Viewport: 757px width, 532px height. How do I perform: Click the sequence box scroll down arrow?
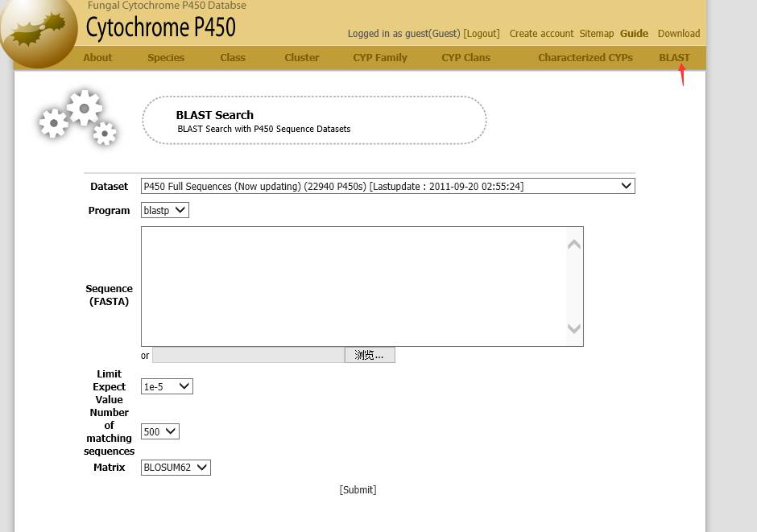(574, 328)
